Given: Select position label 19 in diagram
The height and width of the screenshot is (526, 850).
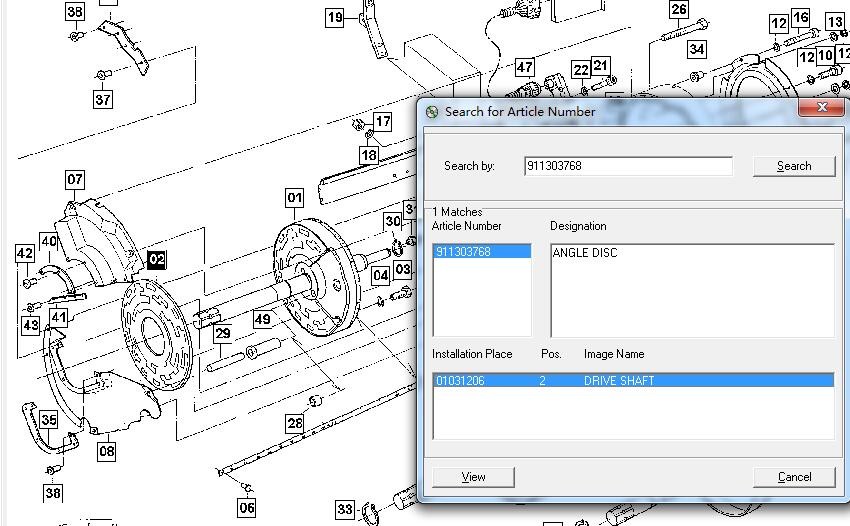Looking at the screenshot, I should pos(334,17).
